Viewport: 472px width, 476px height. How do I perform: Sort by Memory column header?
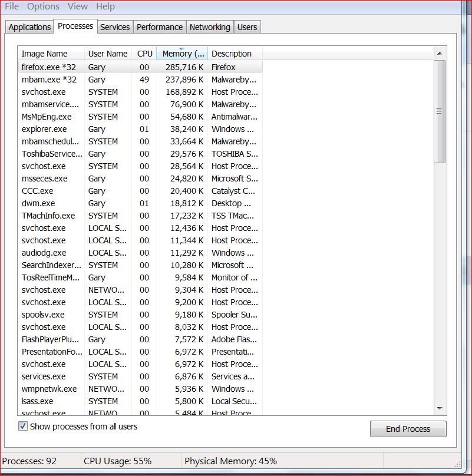tap(182, 54)
